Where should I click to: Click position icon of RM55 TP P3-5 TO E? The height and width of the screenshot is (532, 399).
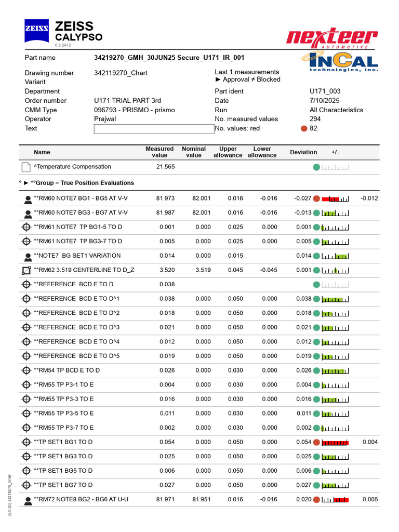26,413
